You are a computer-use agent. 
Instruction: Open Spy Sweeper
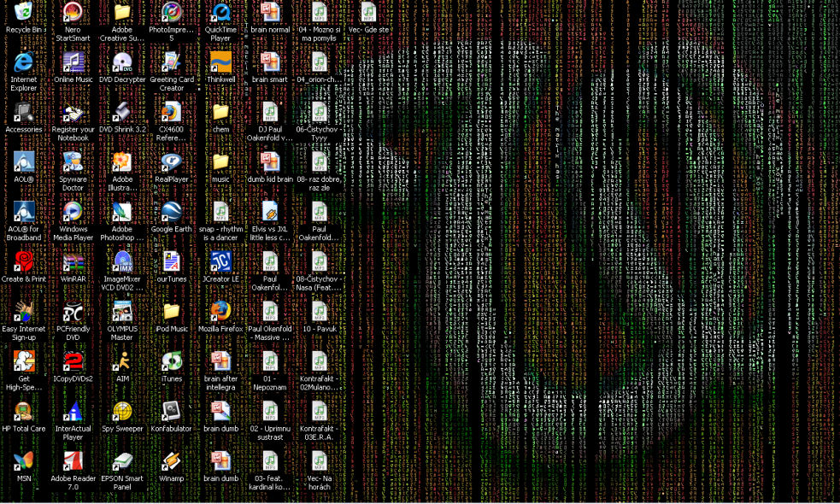[x=122, y=411]
